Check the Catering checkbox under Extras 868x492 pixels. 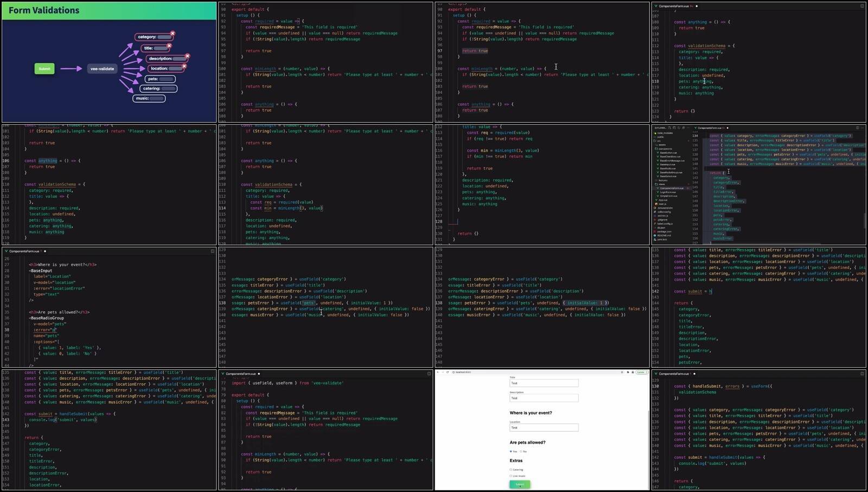[511, 470]
